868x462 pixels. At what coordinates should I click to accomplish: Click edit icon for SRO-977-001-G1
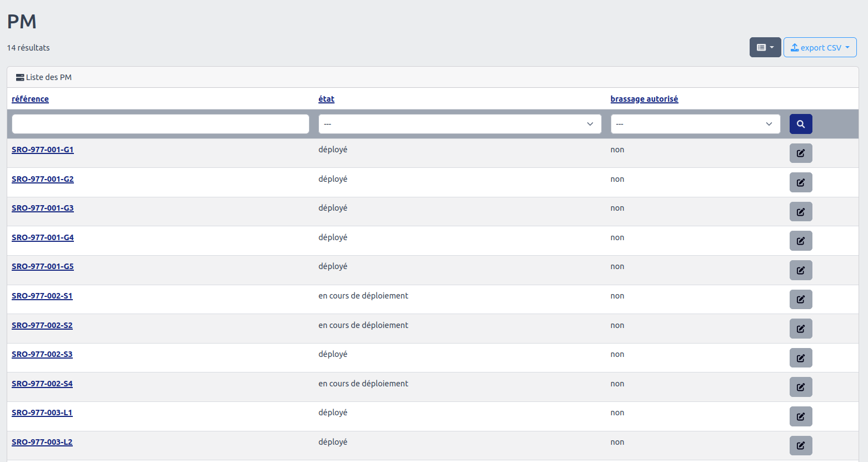(x=800, y=153)
